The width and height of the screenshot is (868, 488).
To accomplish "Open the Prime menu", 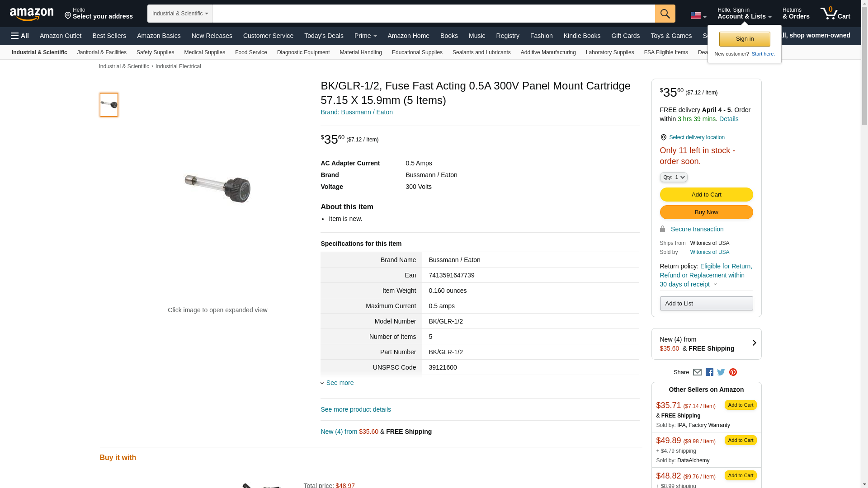I will click(365, 36).
